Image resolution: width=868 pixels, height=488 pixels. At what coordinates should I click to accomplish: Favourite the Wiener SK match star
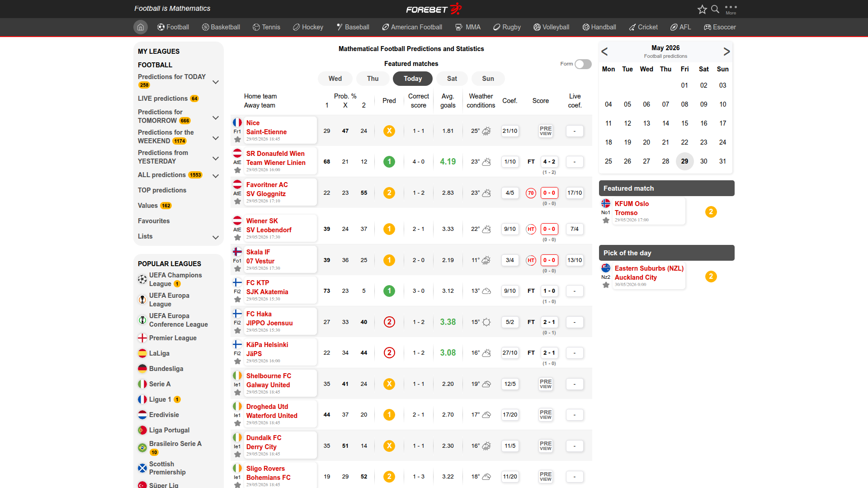237,238
